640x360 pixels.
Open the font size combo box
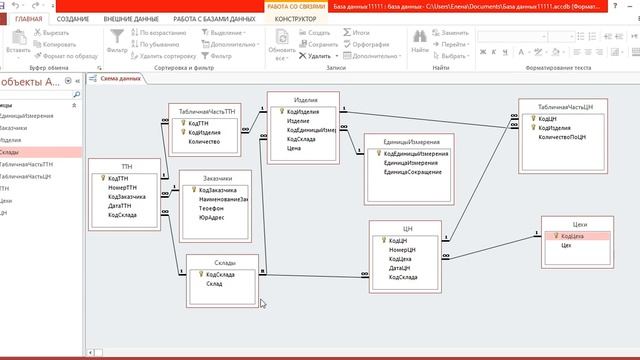point(561,36)
